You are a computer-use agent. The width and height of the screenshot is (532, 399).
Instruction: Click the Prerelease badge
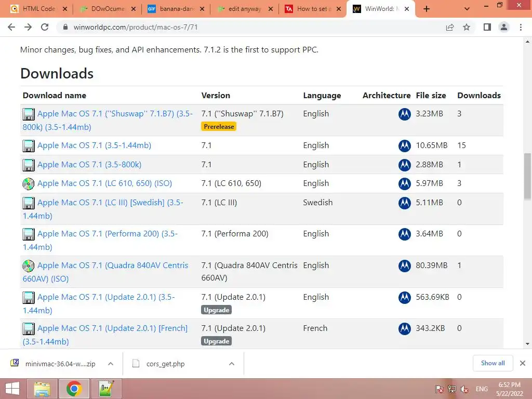pos(219,127)
